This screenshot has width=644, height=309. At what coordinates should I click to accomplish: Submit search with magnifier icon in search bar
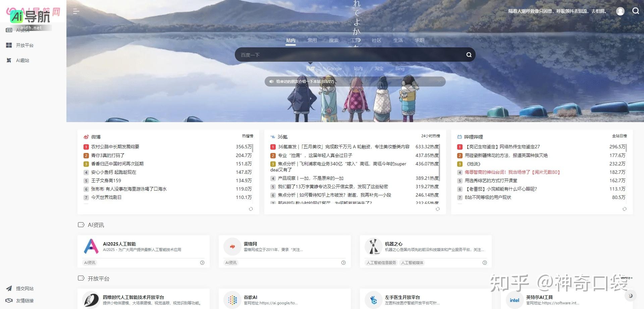469,55
